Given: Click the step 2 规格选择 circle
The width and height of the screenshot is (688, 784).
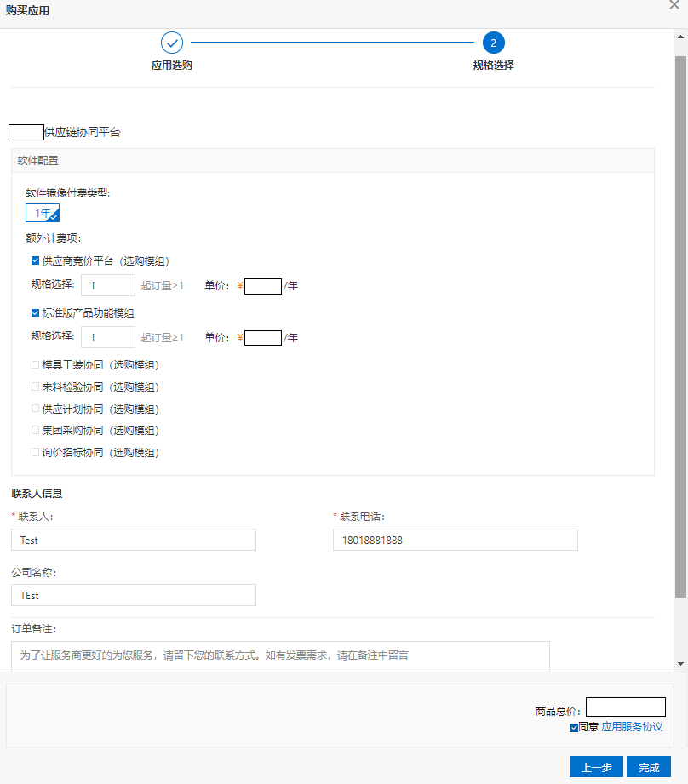Looking at the screenshot, I should [x=494, y=43].
